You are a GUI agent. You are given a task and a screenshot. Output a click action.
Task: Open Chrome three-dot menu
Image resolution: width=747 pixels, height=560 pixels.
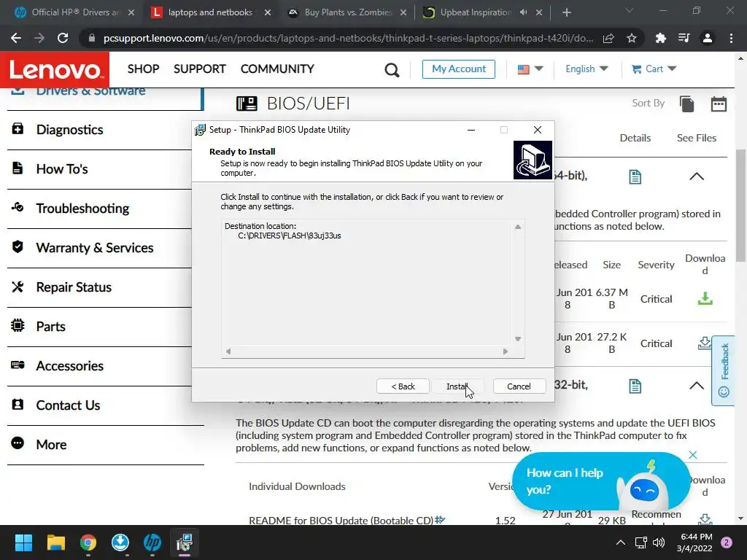731,38
